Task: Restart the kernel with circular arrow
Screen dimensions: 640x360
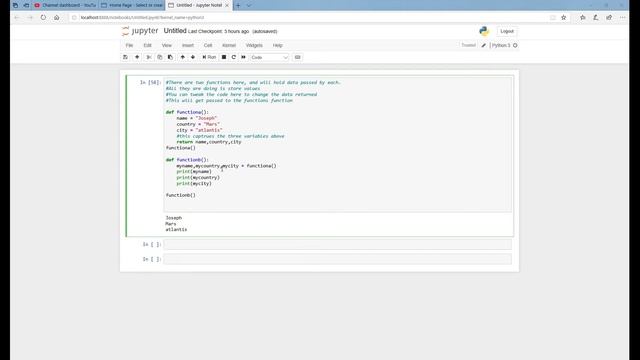Action: tap(233, 57)
